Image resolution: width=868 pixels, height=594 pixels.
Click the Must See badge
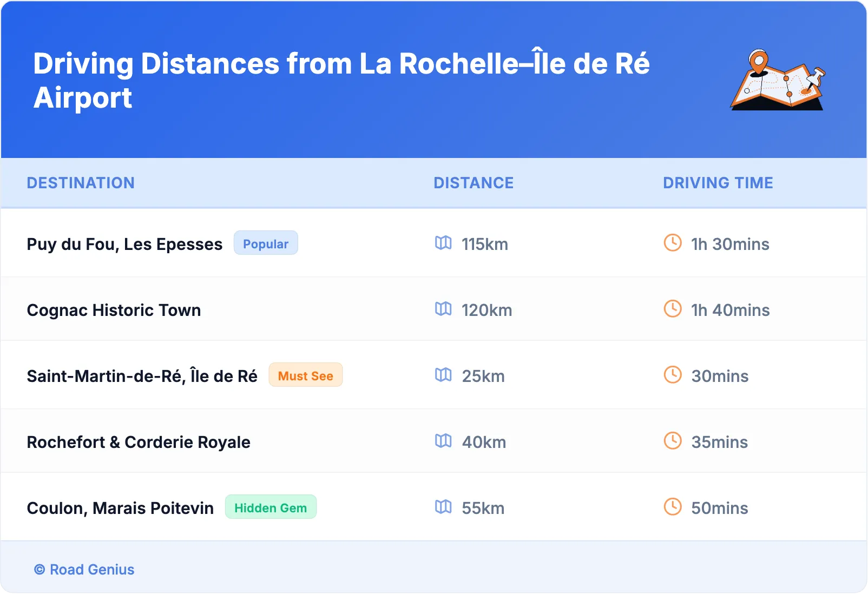(306, 375)
